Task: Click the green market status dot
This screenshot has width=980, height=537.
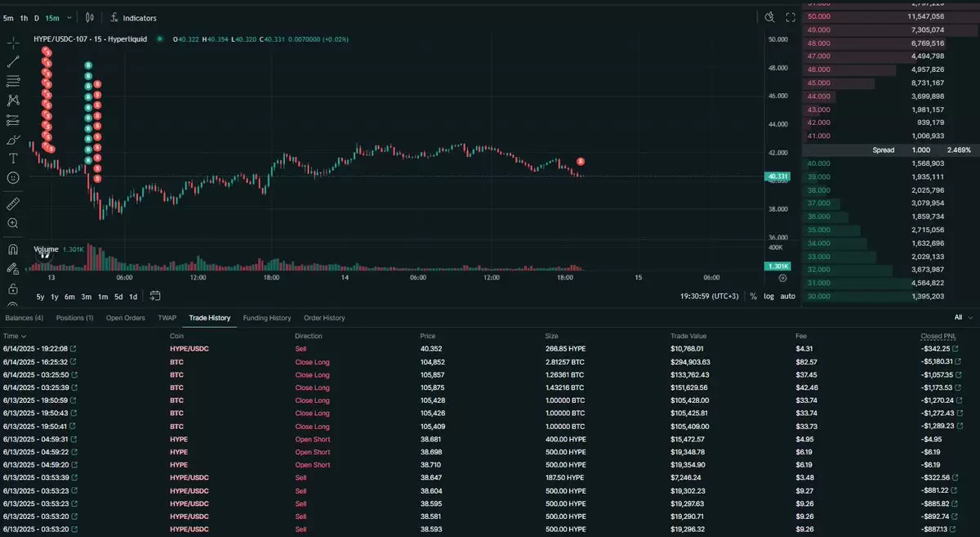Action: pyautogui.click(x=161, y=38)
